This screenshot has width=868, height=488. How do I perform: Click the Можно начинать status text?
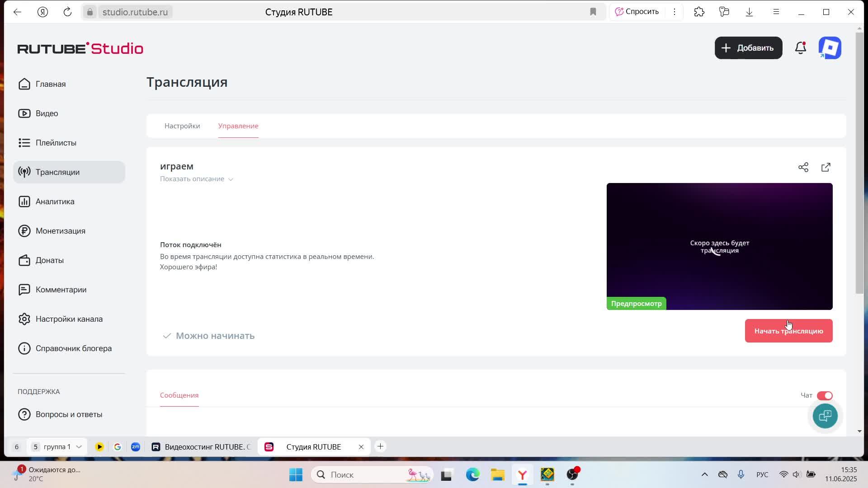215,336
